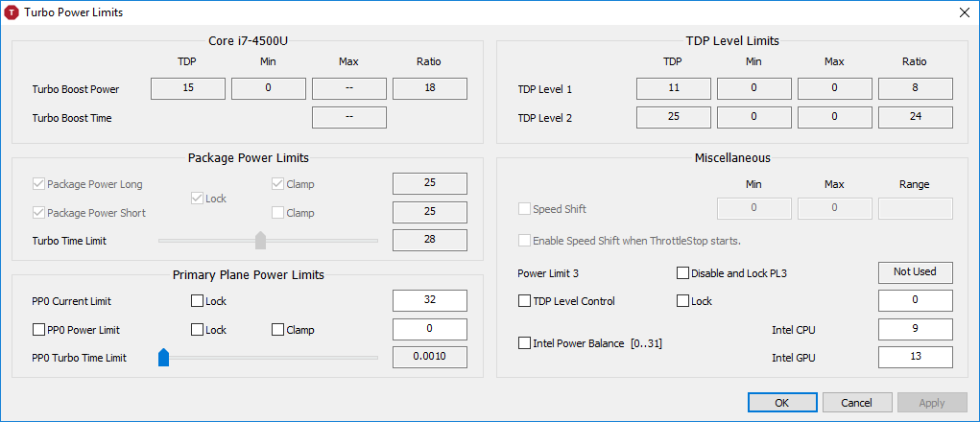Enable the TDP Level Control checkbox
The width and height of the screenshot is (980, 422).
point(524,301)
